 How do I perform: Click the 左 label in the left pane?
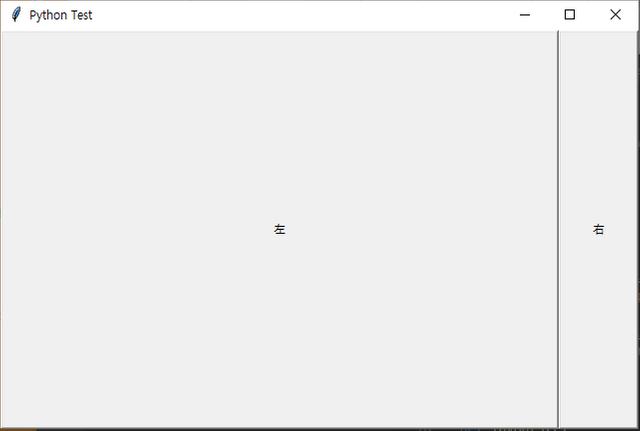pos(280,229)
